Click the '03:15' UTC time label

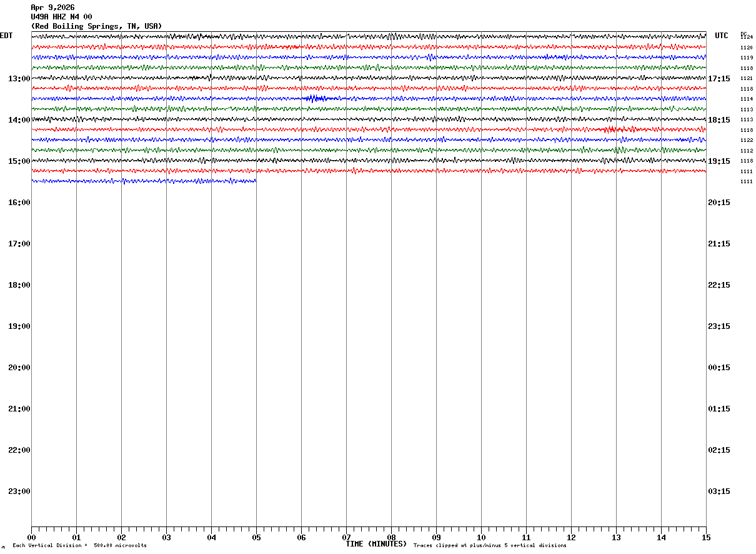719,491
